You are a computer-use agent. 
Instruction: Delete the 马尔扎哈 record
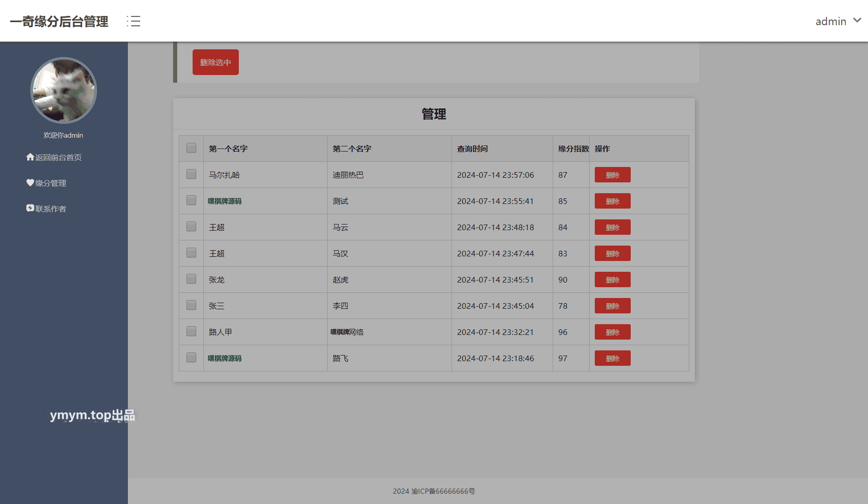pyautogui.click(x=612, y=175)
